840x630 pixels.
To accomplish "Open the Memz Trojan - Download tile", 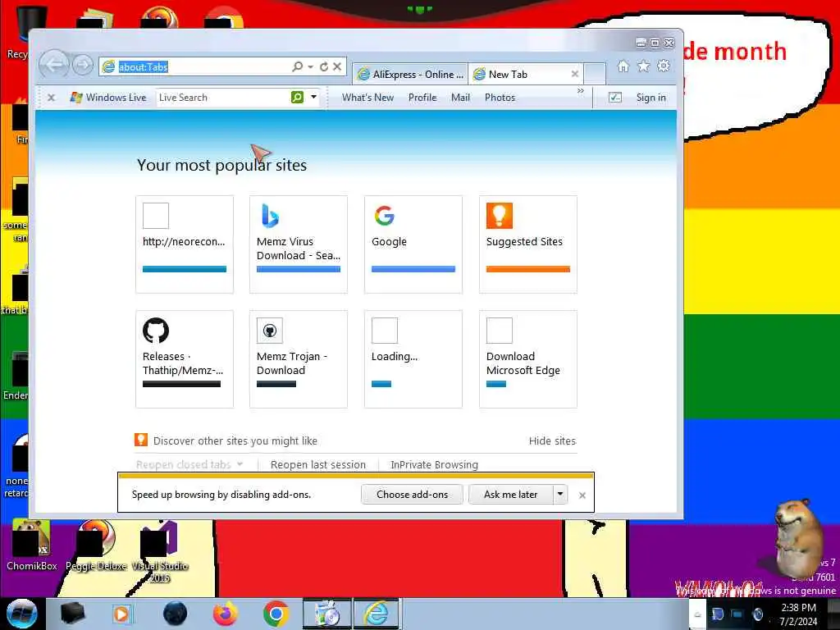I will point(299,359).
